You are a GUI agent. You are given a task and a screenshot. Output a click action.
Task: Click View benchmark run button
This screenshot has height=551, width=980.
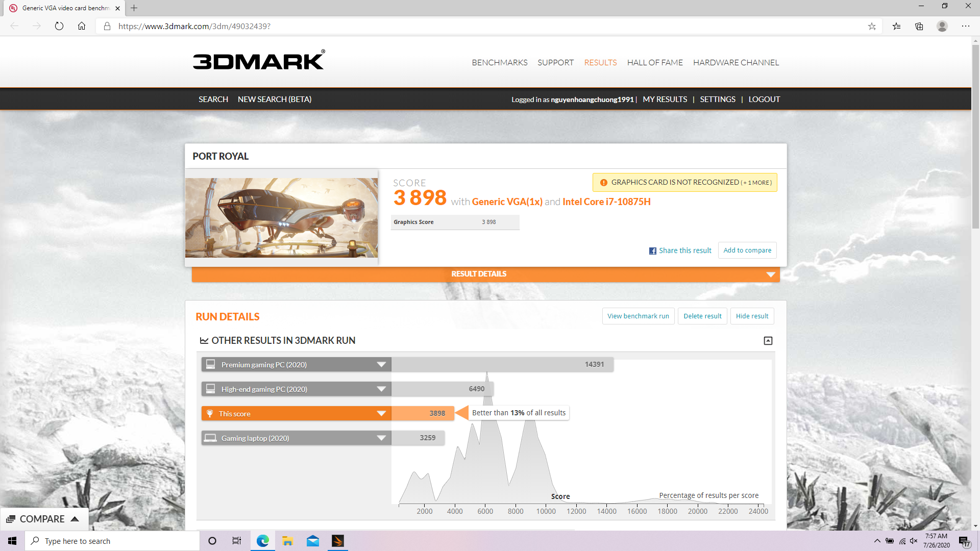coord(638,316)
